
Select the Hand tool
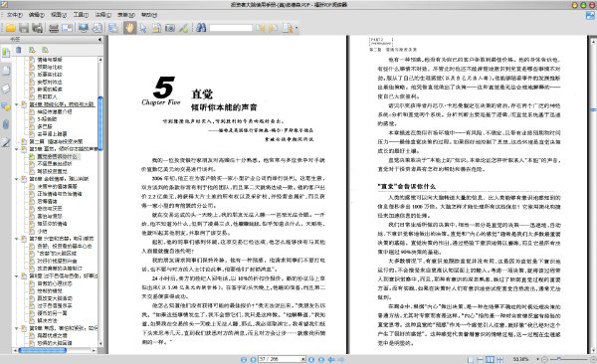coord(129,28)
